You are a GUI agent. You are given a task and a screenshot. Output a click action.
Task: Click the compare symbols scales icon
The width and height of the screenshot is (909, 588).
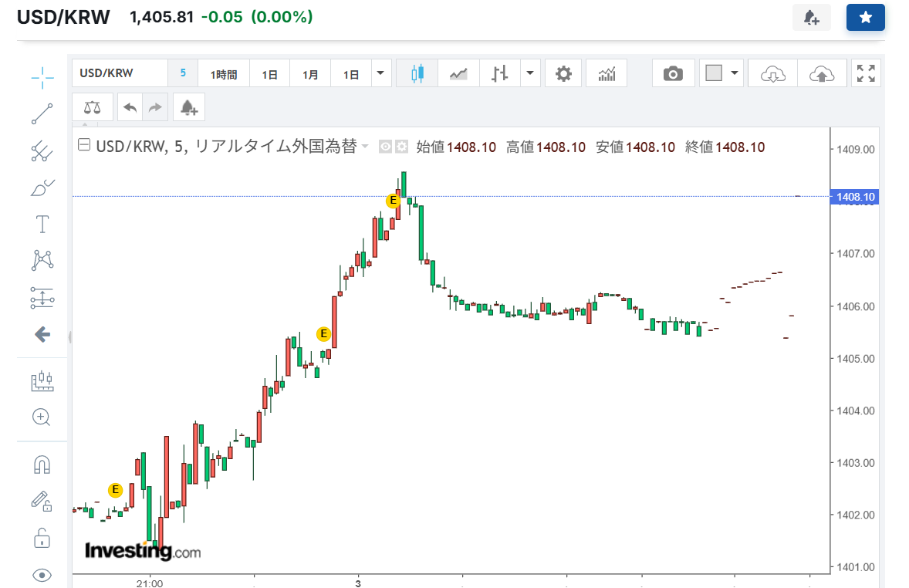92,108
